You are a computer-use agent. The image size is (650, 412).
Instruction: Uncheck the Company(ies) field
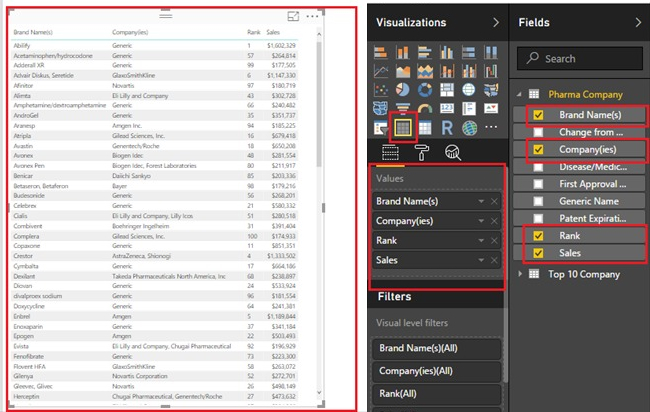(x=538, y=150)
